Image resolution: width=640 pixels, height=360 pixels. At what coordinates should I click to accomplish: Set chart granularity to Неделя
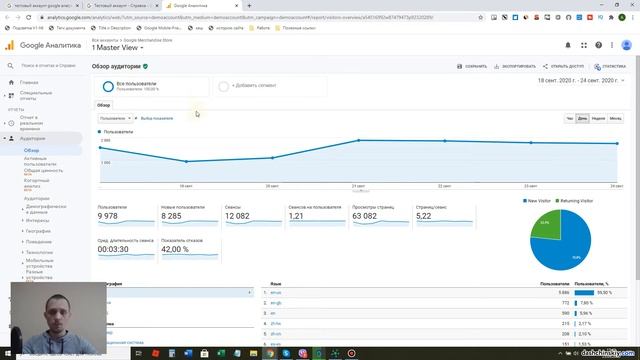(598, 119)
